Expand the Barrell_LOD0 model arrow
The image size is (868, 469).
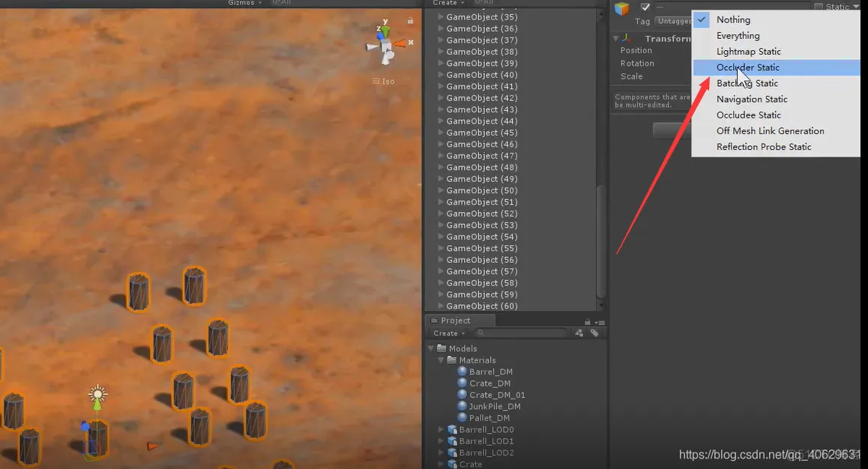(441, 429)
